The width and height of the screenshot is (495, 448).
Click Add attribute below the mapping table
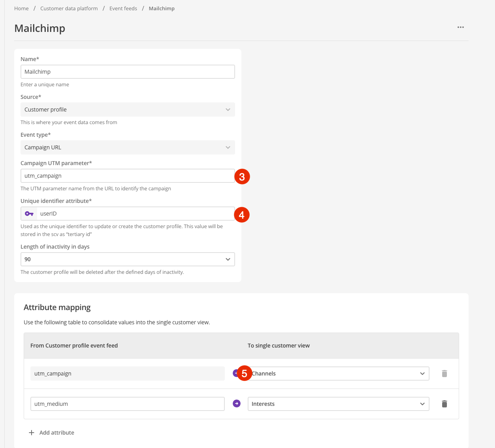pyautogui.click(x=56, y=432)
